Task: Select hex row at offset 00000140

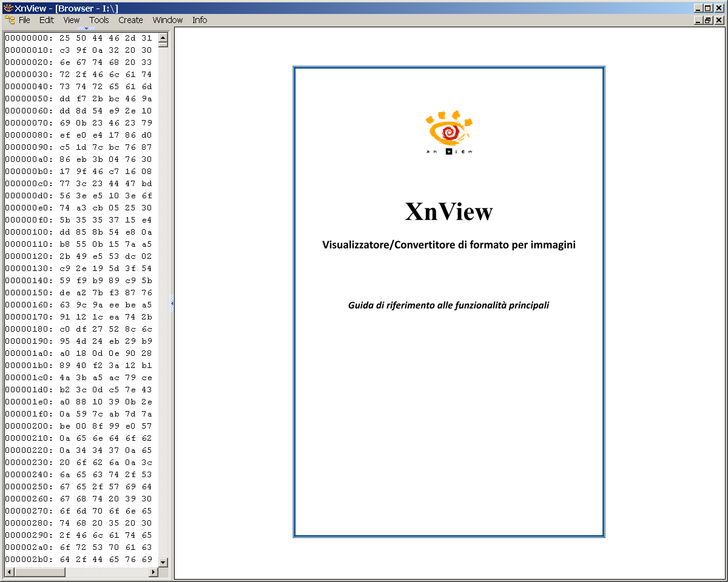Action: 79,280
